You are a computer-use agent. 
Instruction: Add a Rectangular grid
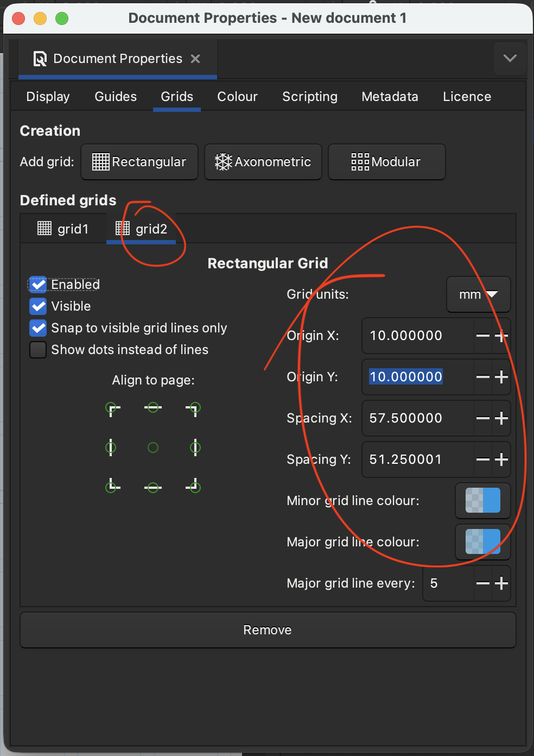click(x=139, y=162)
